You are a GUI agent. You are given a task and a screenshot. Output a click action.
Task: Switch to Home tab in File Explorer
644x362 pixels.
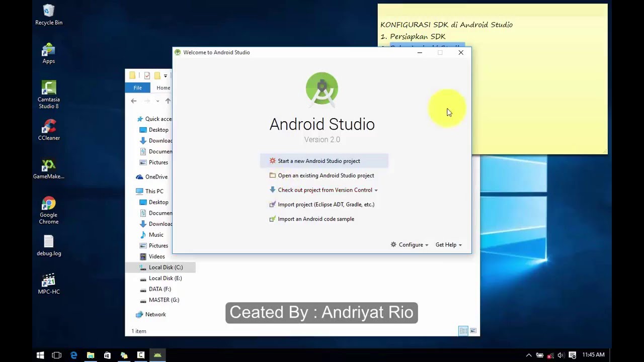[163, 87]
